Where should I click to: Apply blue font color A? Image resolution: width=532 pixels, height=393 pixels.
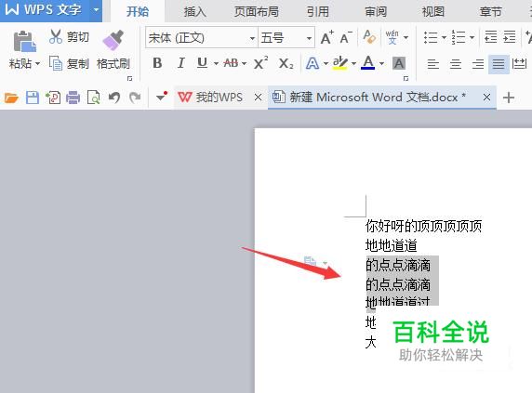pyautogui.click(x=368, y=63)
